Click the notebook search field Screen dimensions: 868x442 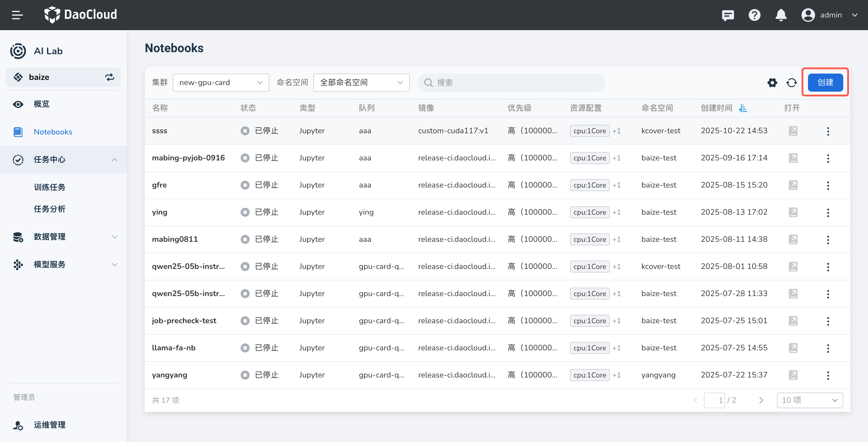511,83
